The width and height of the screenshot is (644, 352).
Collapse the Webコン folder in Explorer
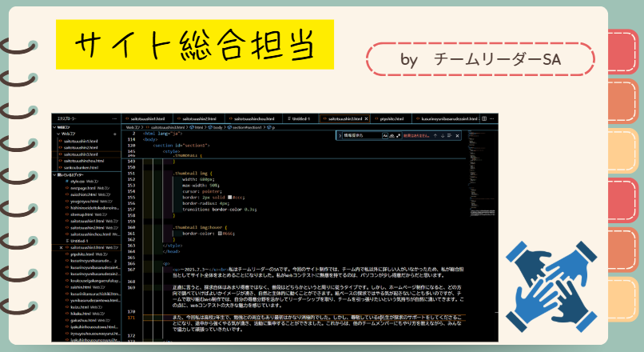pos(59,134)
